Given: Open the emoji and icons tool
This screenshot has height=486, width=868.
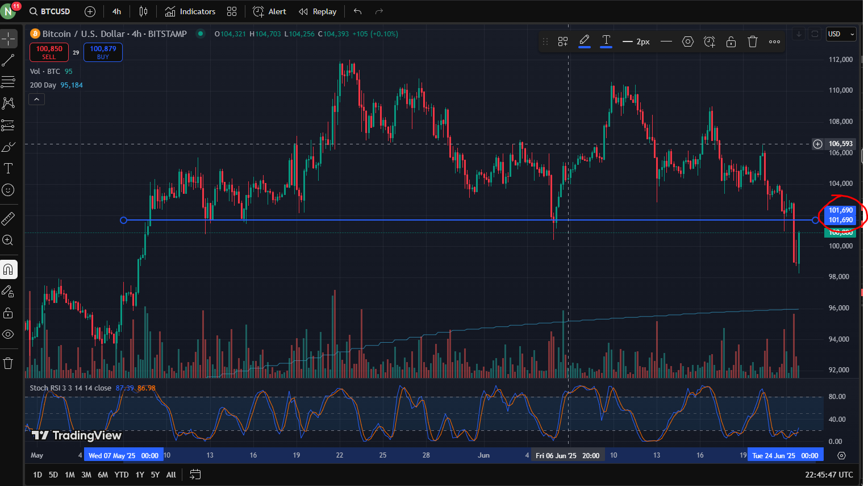Looking at the screenshot, I should click(x=9, y=190).
